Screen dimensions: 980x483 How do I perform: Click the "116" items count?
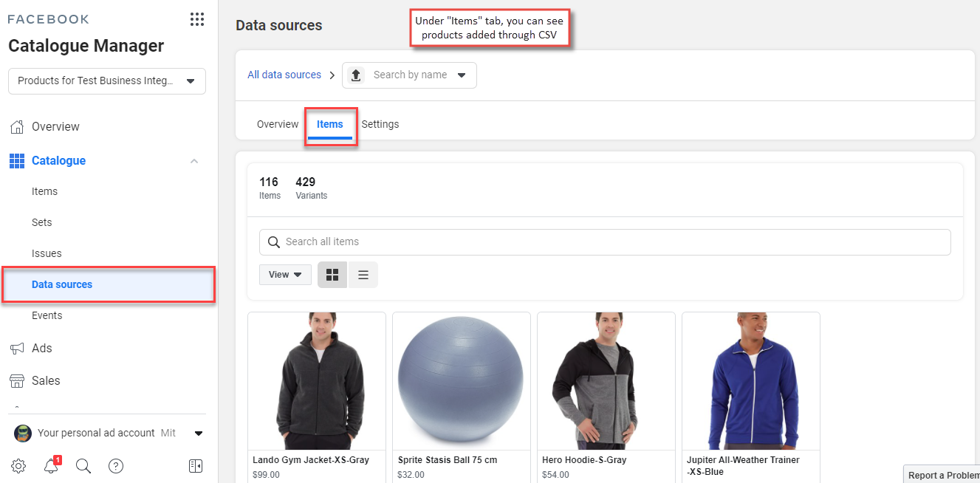pos(269,182)
